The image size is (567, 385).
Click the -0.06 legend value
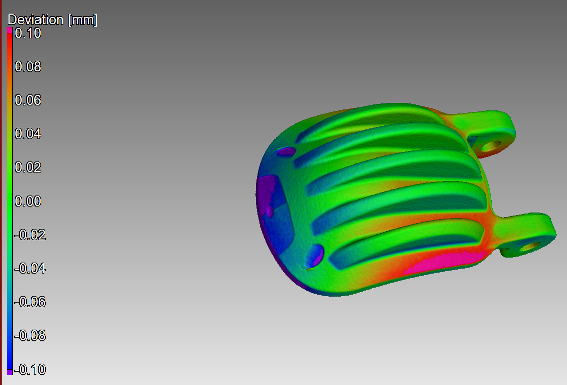(x=30, y=302)
